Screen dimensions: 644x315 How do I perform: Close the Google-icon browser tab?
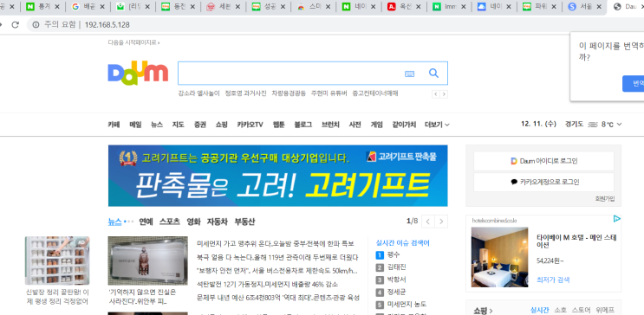click(102, 7)
